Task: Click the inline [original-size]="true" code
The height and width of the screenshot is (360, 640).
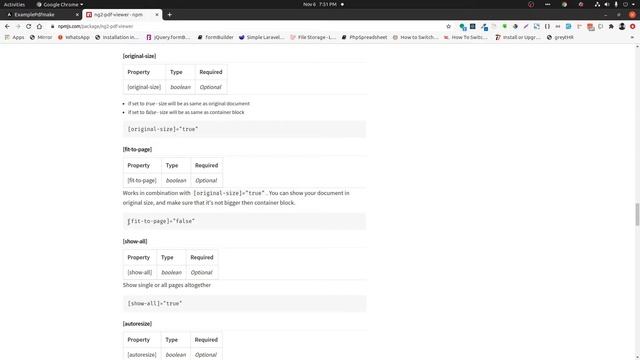Action: [x=229, y=193]
